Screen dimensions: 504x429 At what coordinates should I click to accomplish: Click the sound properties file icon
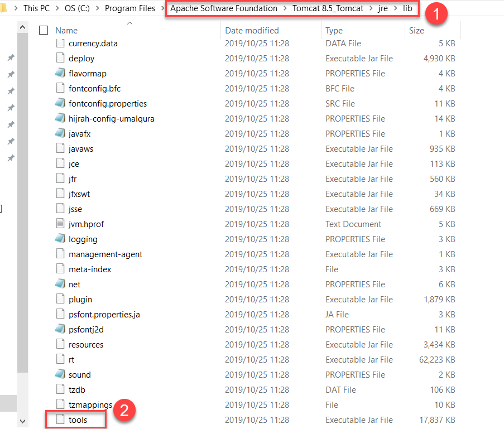point(60,374)
